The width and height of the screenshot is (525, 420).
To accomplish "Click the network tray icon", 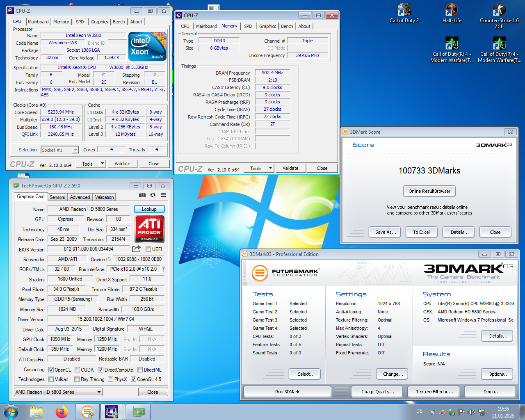I will tap(482, 412).
